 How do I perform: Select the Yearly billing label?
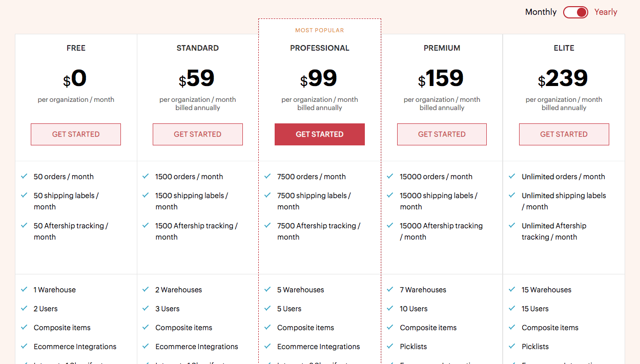click(606, 12)
